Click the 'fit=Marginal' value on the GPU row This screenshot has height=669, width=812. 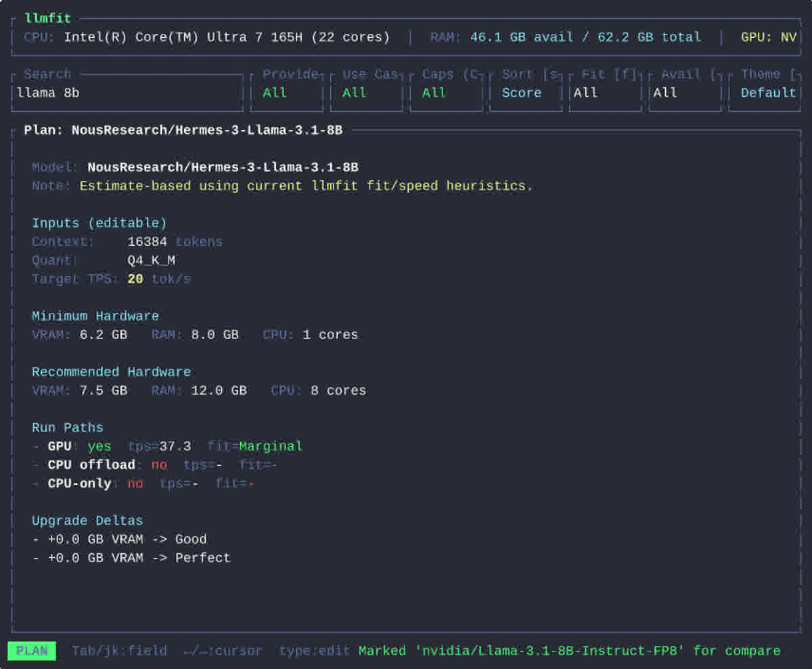[255, 446]
